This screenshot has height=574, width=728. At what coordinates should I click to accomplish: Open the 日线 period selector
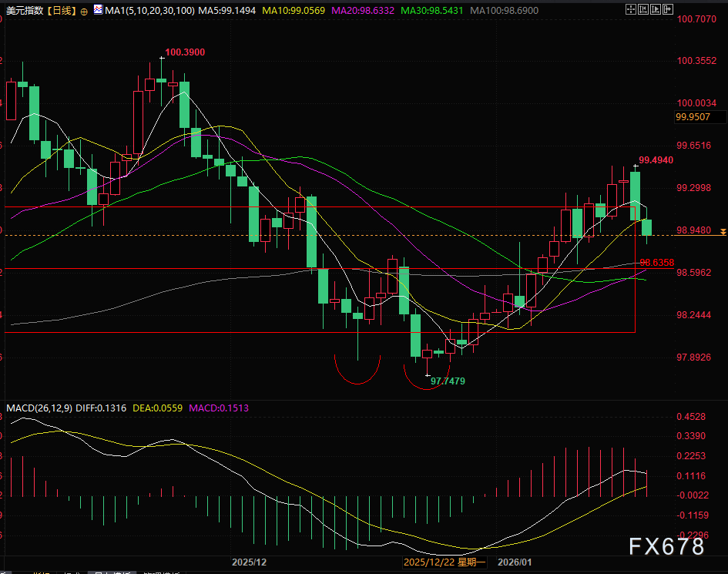click(62, 11)
